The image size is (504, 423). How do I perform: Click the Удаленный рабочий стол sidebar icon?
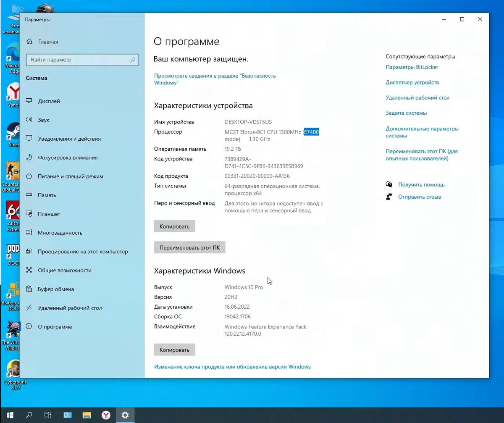click(x=29, y=308)
